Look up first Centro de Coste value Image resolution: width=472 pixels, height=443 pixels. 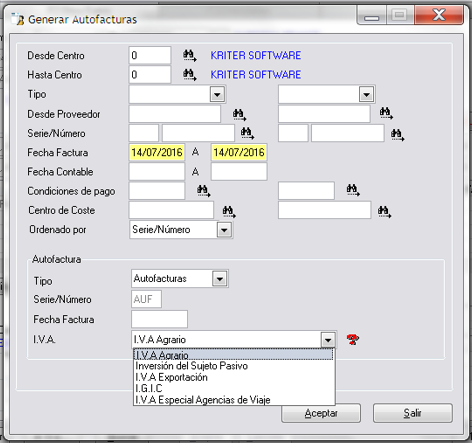(229, 212)
